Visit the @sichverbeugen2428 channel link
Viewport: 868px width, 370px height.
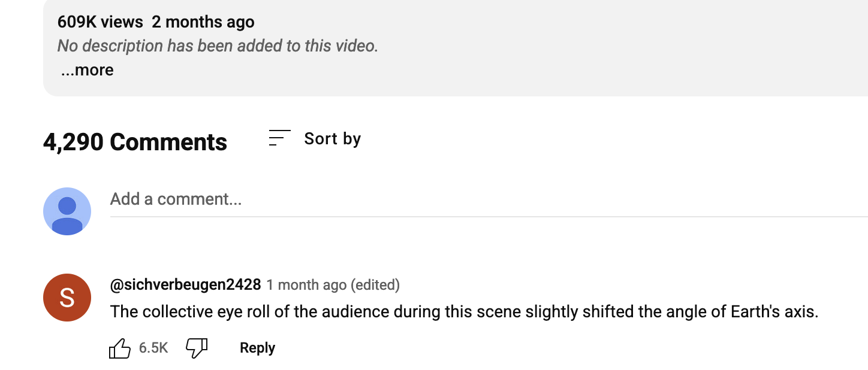pos(185,284)
